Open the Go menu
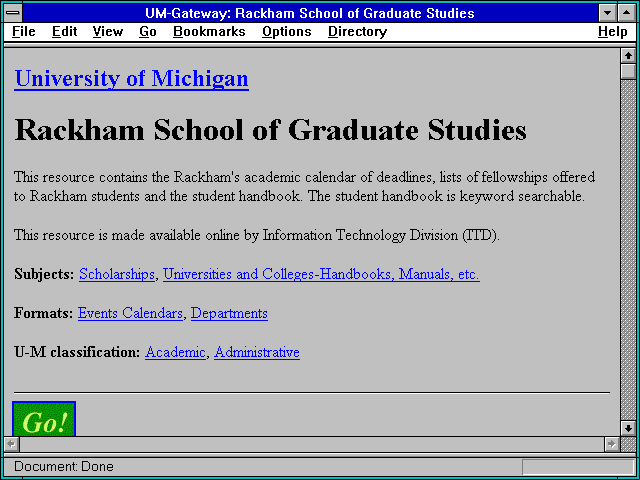Viewport: 640px width, 480px height. (x=148, y=32)
